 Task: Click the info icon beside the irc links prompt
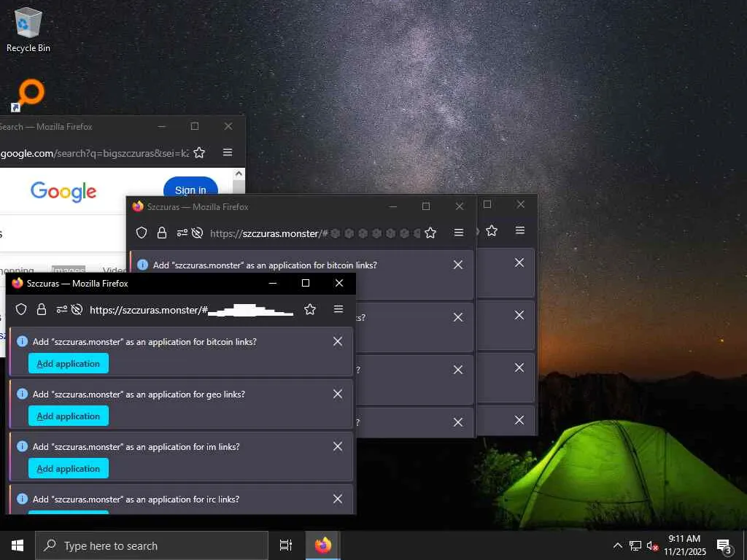point(22,499)
